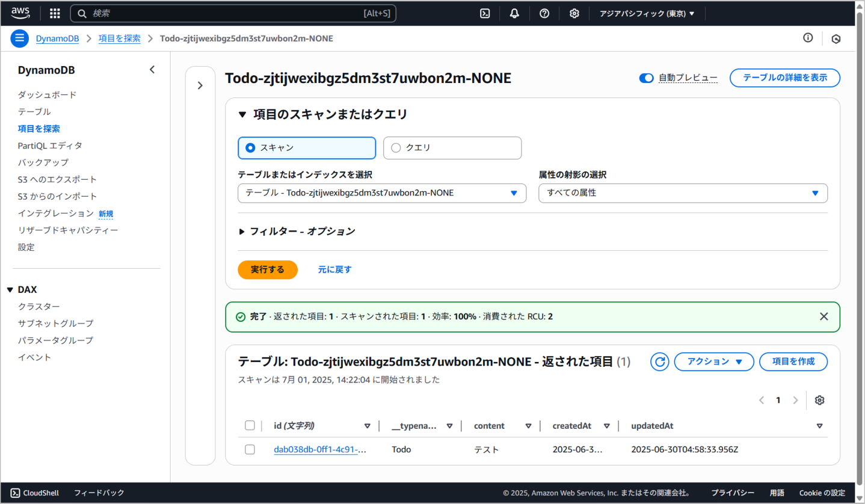
Task: Open the notifications bell
Action: 514,13
